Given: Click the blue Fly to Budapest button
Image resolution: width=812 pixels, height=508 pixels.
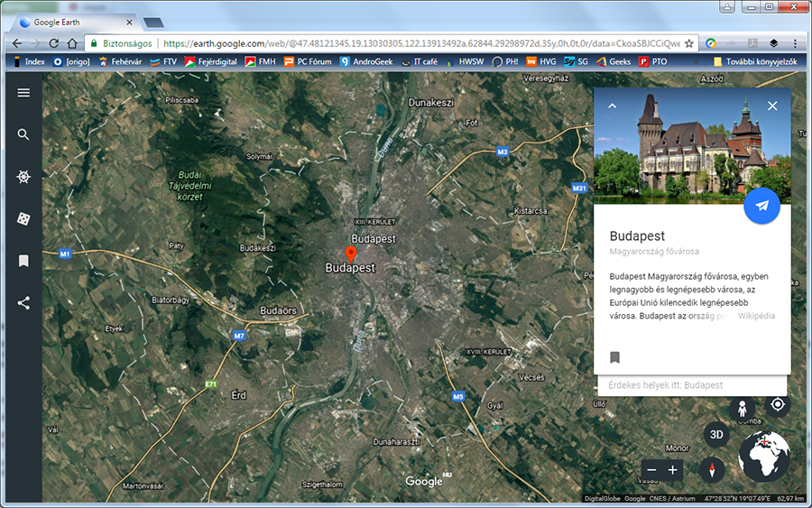Looking at the screenshot, I should click(x=761, y=206).
